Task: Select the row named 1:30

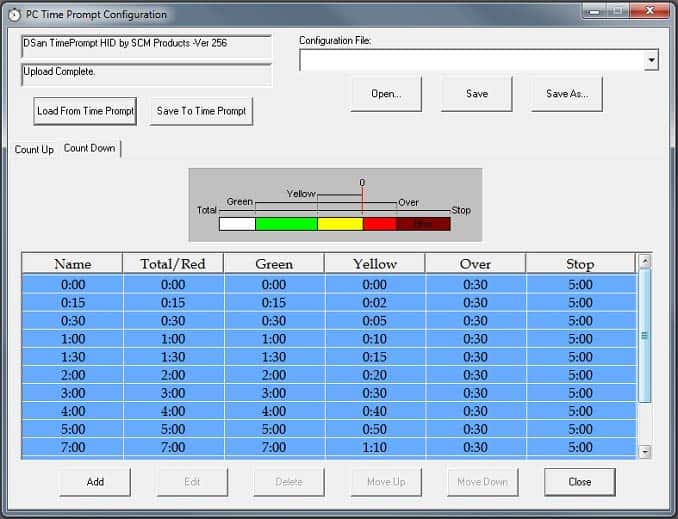Action: tap(329, 357)
